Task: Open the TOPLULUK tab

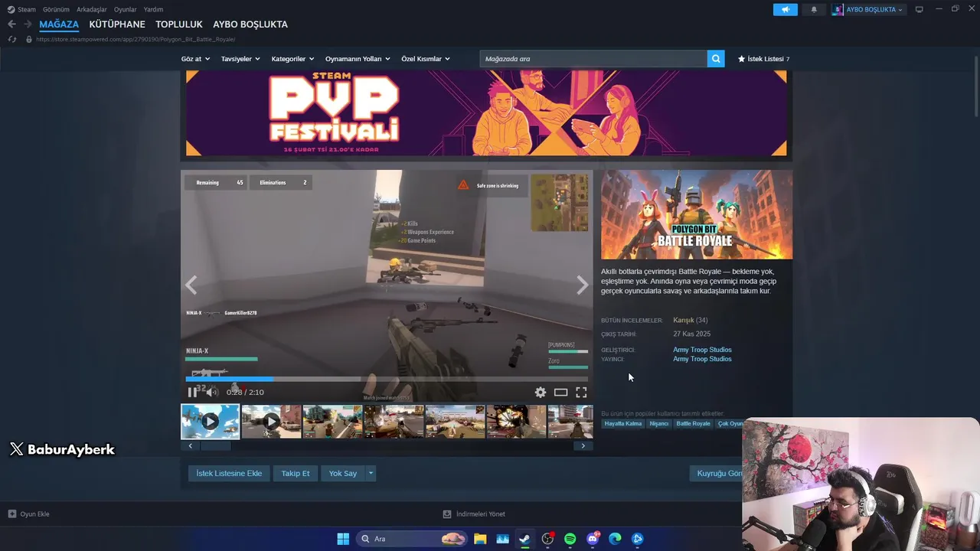Action: pyautogui.click(x=179, y=24)
